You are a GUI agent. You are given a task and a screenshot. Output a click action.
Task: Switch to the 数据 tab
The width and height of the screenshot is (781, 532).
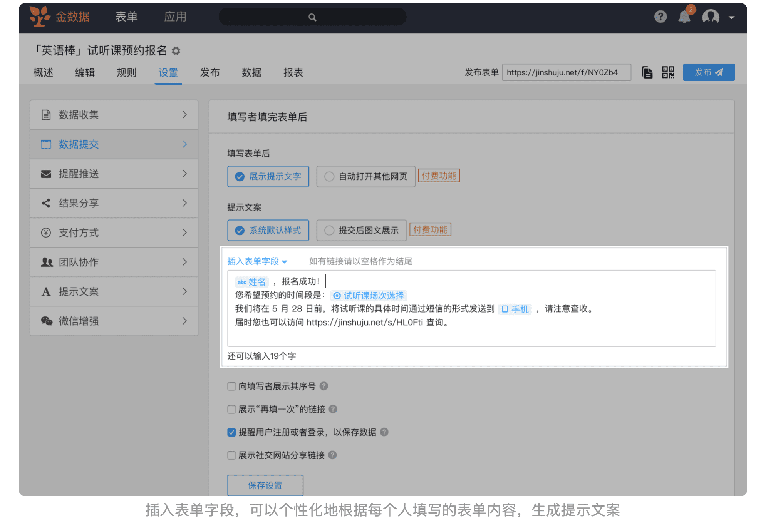pos(251,72)
